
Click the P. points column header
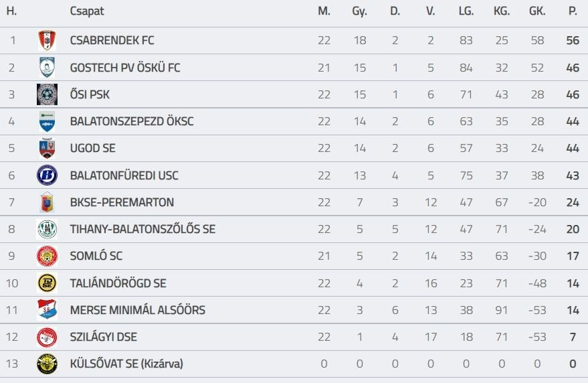coord(572,11)
